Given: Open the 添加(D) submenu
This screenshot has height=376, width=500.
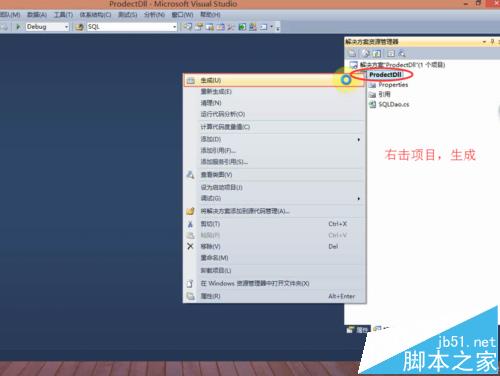Looking at the screenshot, I should [275, 139].
